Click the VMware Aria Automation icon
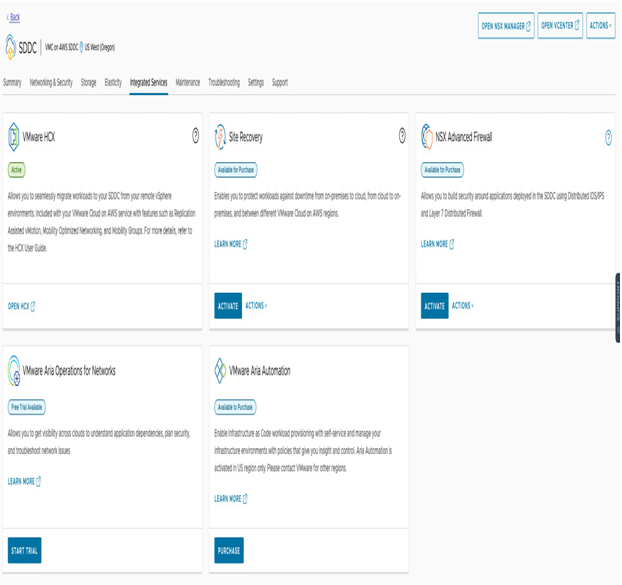The width and height of the screenshot is (622, 585). coord(220,370)
